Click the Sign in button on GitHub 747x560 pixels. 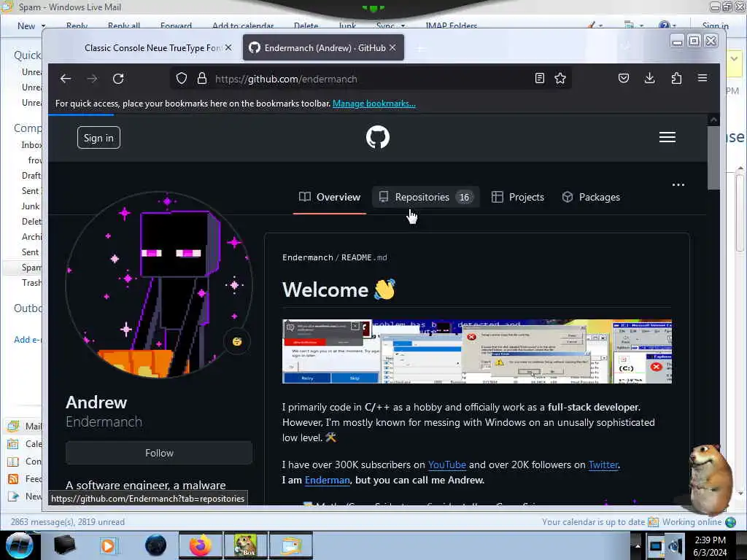[98, 138]
